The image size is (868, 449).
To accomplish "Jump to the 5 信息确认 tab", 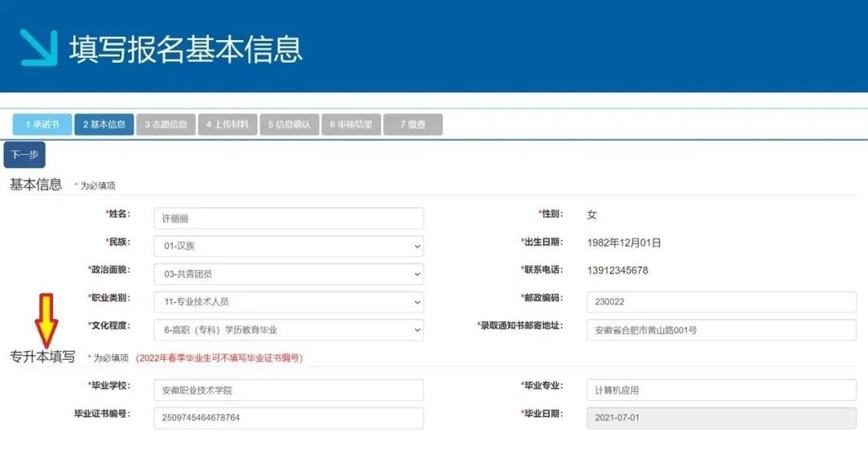I will click(x=289, y=124).
